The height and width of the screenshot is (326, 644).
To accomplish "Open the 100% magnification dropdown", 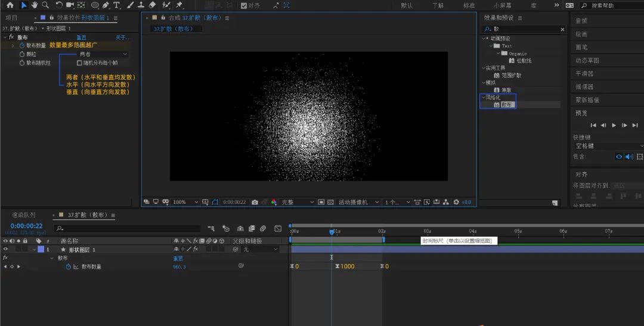I will (185, 202).
